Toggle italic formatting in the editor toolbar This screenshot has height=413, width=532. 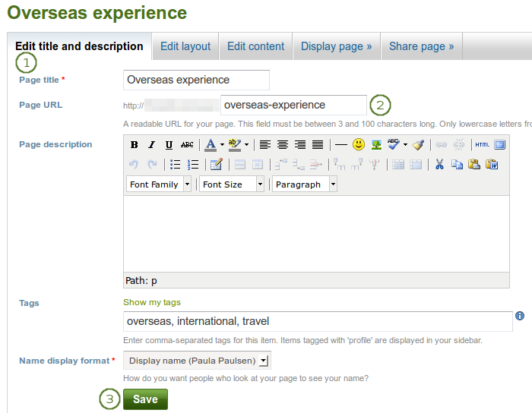[151, 145]
